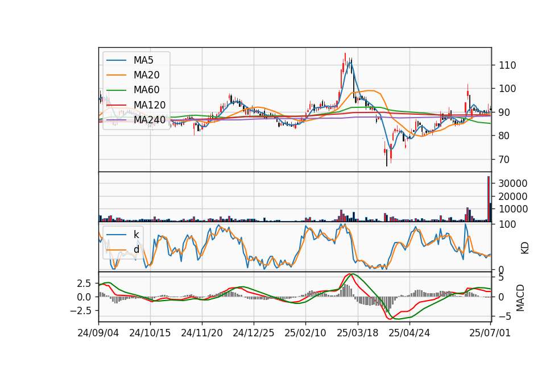This screenshot has width=546, height=392.
Task: Click the MA5 legend label
Action: point(143,60)
